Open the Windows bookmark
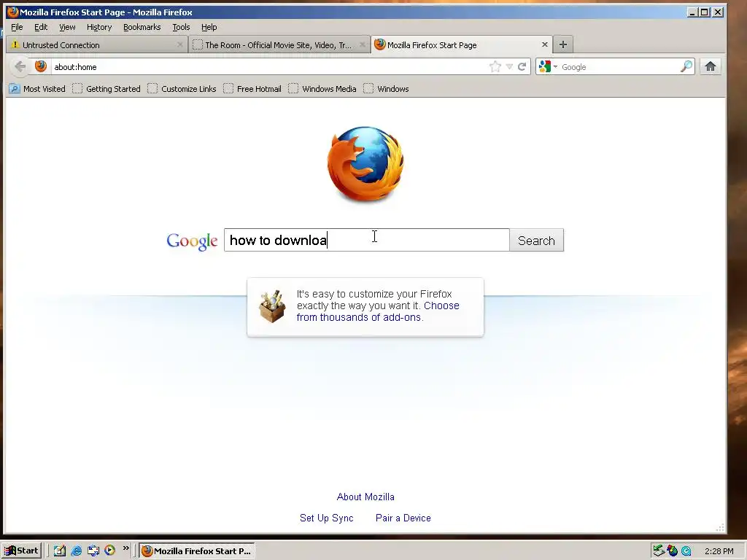Screen dimensions: 747x560 (386, 88)
